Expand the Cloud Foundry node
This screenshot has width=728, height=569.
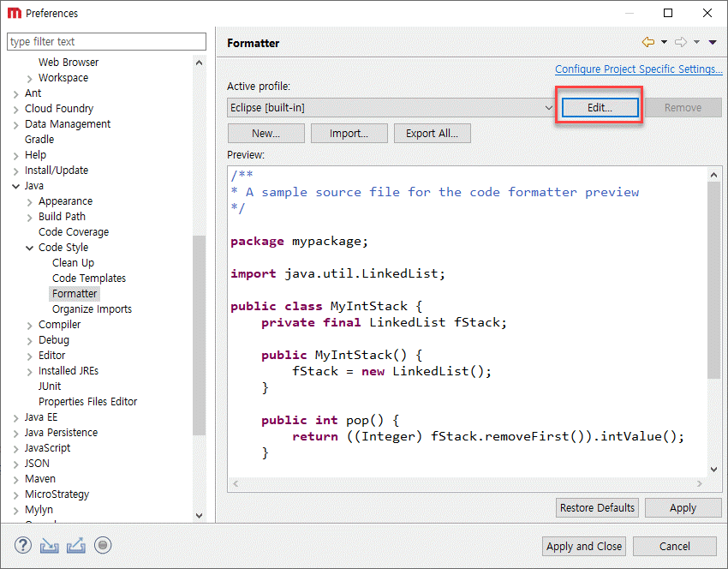pos(15,109)
